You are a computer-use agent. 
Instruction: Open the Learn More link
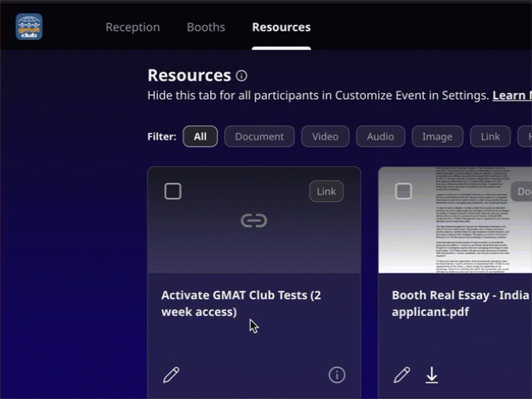(x=511, y=96)
